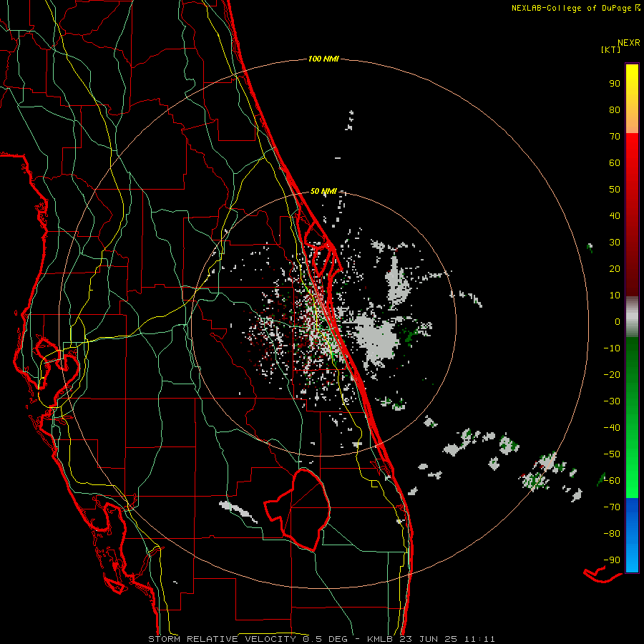
Task: Click the -60 value on the velocity scale
Action: coord(612,481)
